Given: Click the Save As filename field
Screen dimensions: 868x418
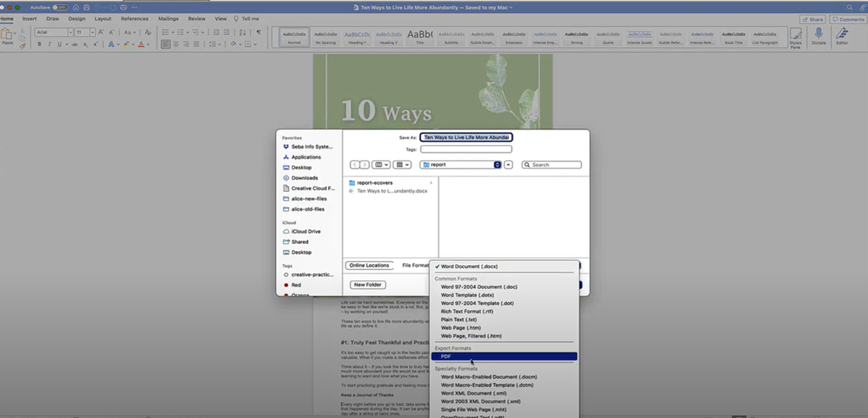Looking at the screenshot, I should (x=466, y=137).
